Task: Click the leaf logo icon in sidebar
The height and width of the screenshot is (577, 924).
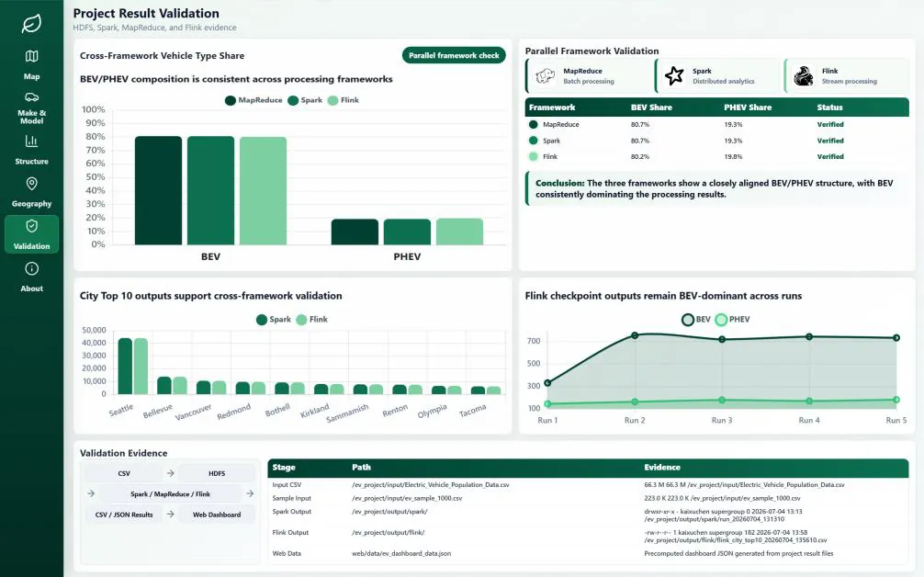Action: 31,24
